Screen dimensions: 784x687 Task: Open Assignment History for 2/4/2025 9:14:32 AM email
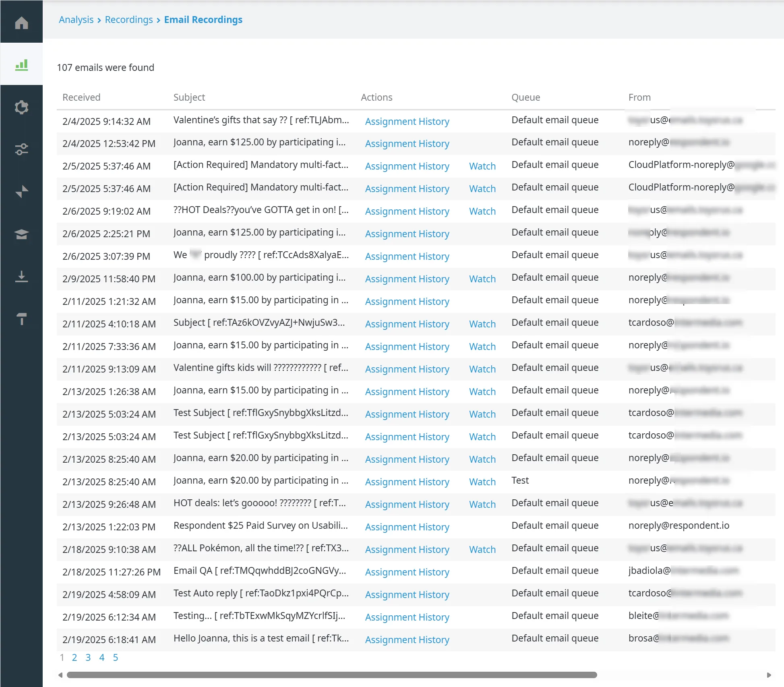pyautogui.click(x=407, y=121)
